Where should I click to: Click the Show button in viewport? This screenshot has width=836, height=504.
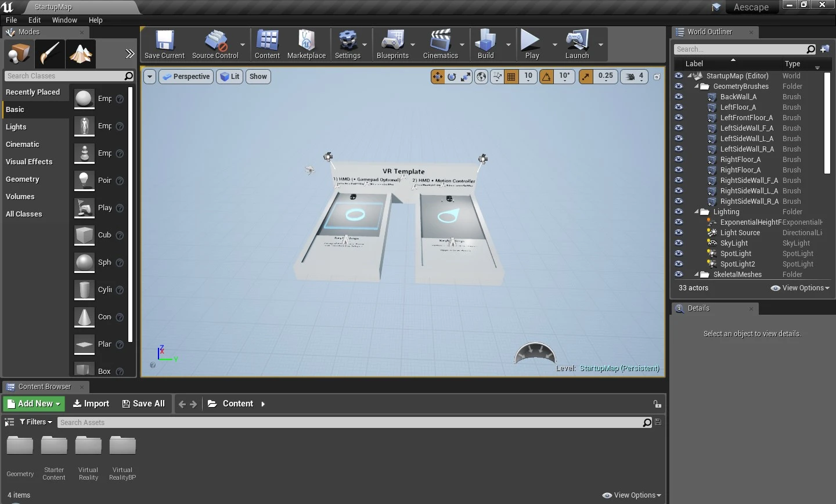point(258,77)
